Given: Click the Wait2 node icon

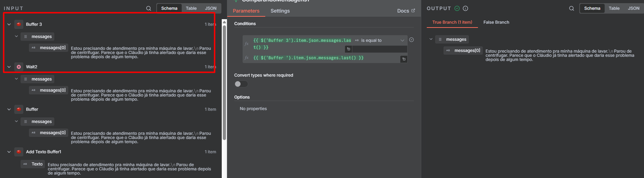Looking at the screenshot, I should 19,67.
